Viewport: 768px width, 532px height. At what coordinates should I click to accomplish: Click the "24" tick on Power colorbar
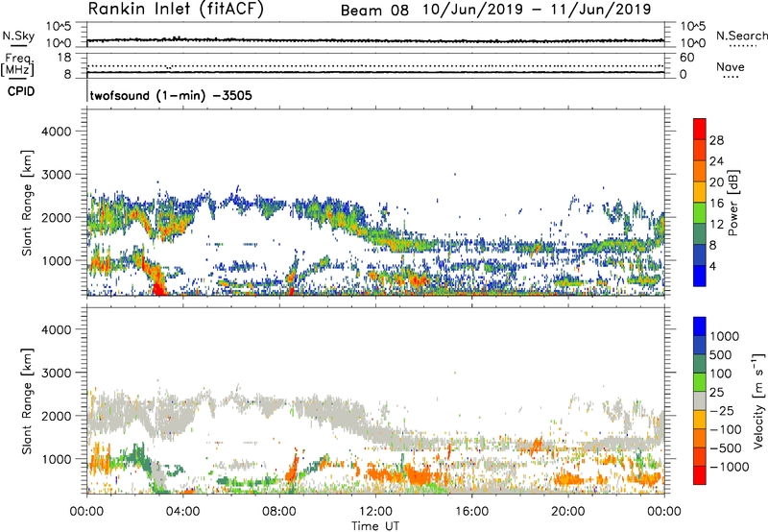coord(716,161)
